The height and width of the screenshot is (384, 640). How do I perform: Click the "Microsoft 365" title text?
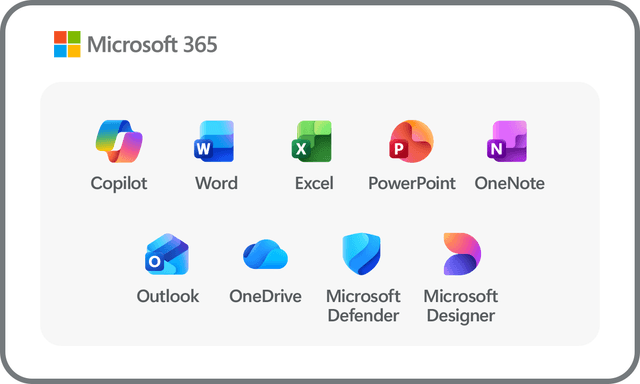tap(152, 44)
